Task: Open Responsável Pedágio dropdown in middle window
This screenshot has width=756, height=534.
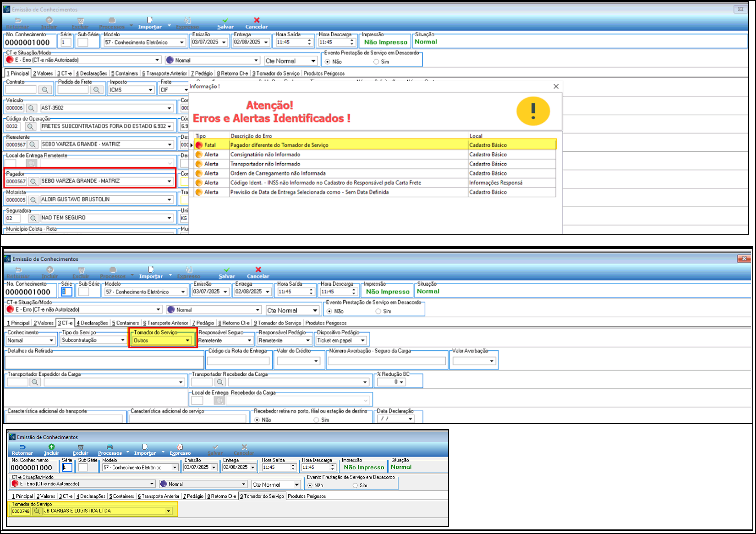Action: coord(308,341)
